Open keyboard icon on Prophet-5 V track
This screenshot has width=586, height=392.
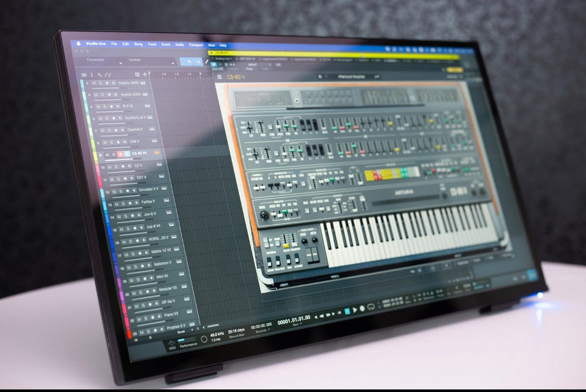click(x=192, y=324)
